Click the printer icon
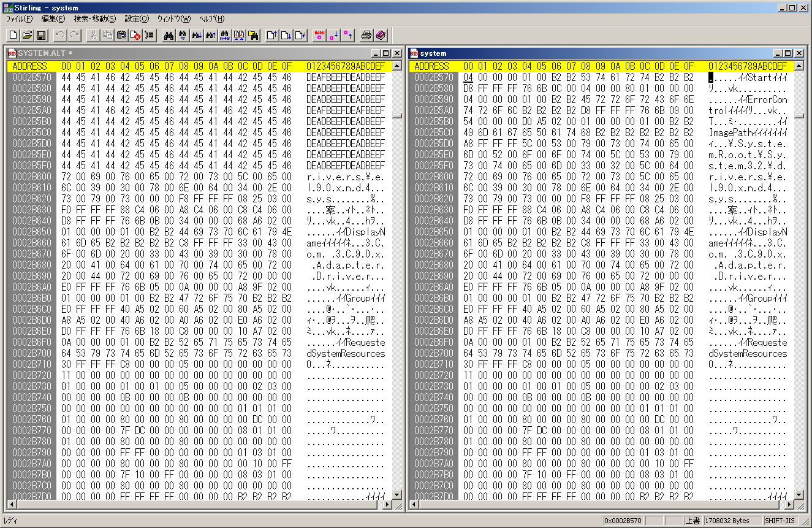Image resolution: width=812 pixels, height=528 pixels. 366,35
